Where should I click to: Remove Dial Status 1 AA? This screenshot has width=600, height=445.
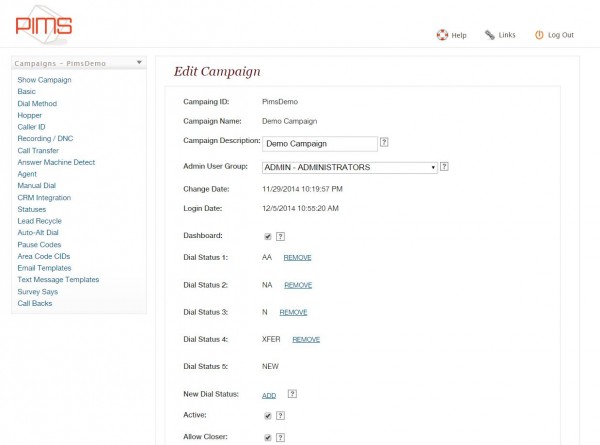point(297,258)
